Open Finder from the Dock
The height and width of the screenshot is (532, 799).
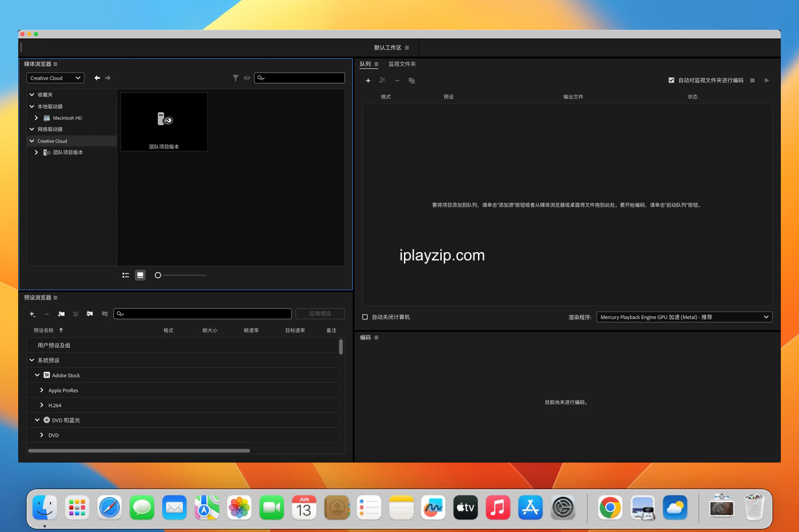(45, 507)
